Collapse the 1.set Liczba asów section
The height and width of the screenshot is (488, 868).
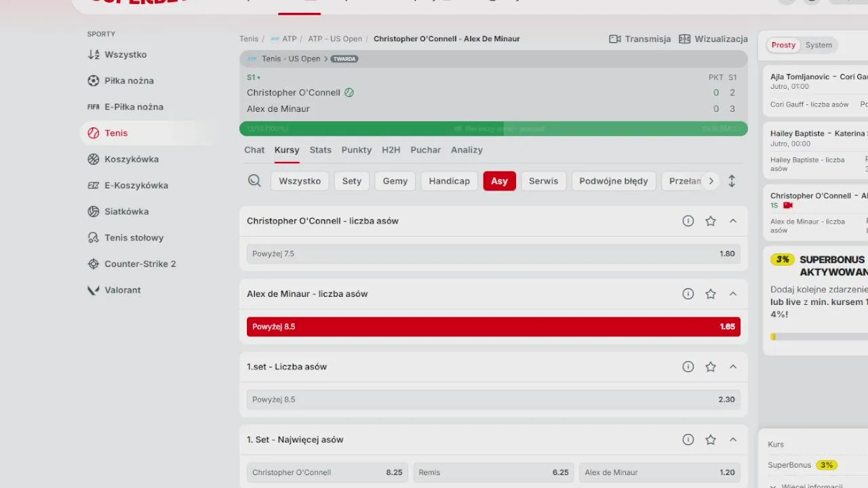(733, 367)
